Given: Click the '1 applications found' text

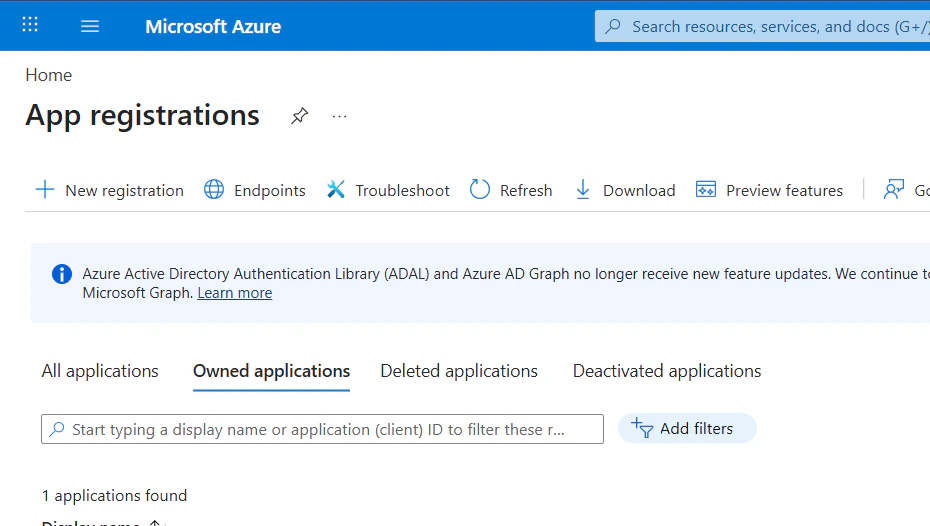Looking at the screenshot, I should (114, 496).
